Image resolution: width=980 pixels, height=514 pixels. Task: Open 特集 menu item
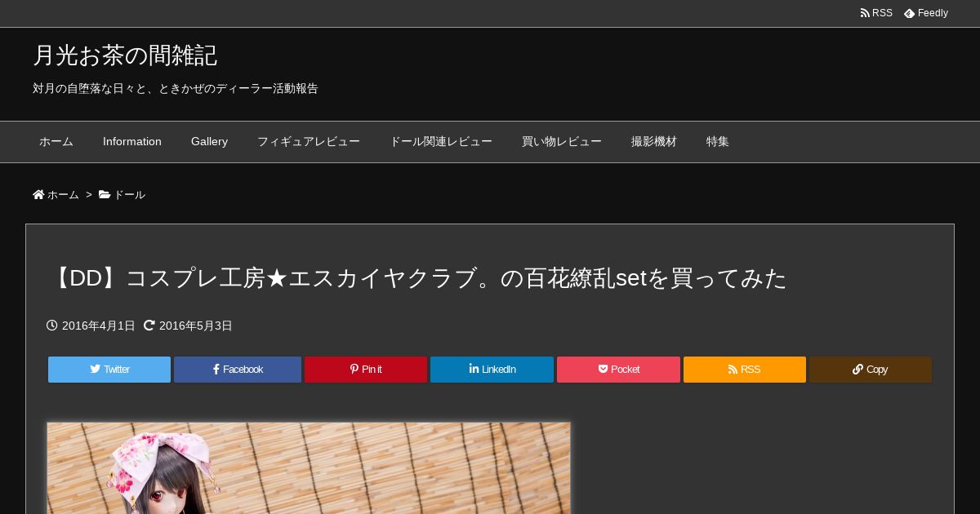click(718, 142)
